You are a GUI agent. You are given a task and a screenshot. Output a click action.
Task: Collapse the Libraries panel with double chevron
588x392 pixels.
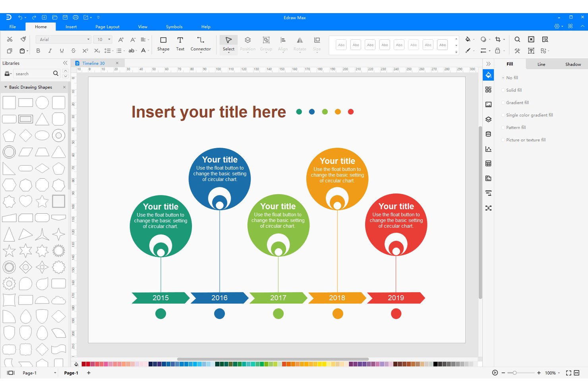(x=65, y=63)
